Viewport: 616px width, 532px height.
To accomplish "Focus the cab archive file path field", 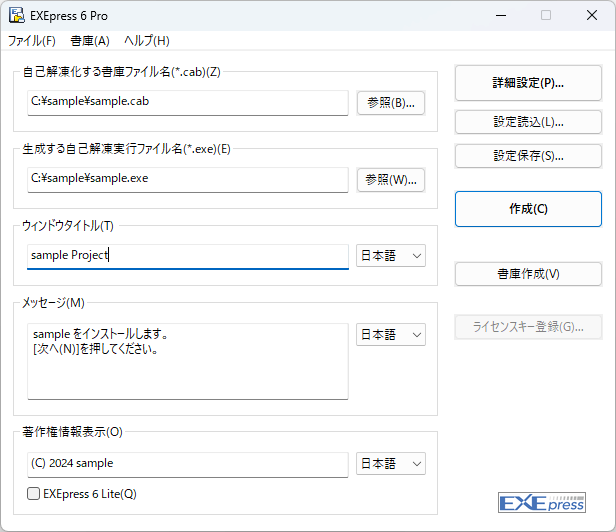I will click(188, 103).
